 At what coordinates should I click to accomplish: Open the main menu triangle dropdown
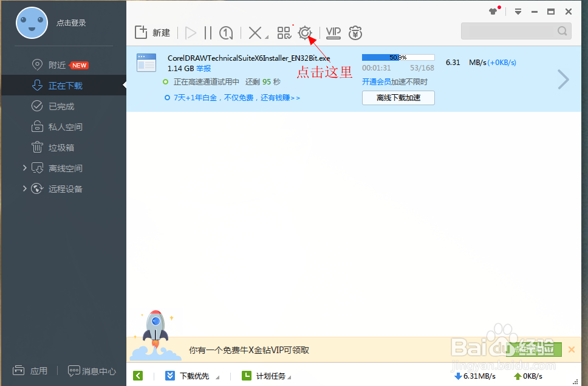click(518, 12)
